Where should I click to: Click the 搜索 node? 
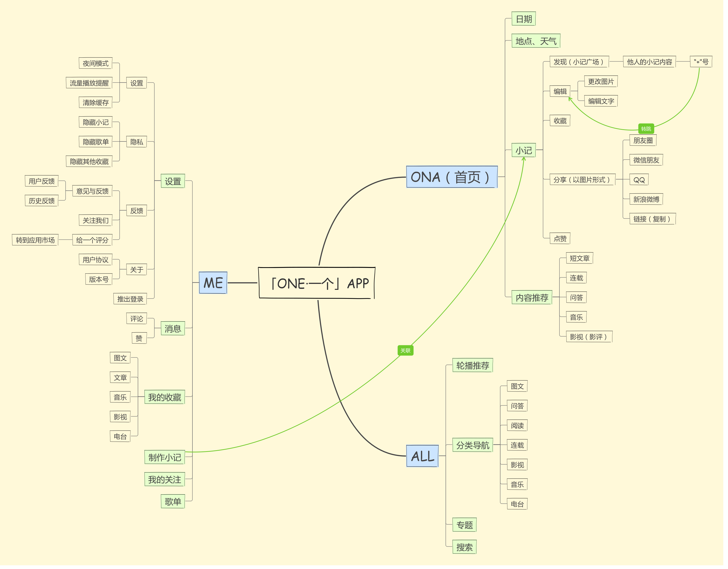pos(467,550)
